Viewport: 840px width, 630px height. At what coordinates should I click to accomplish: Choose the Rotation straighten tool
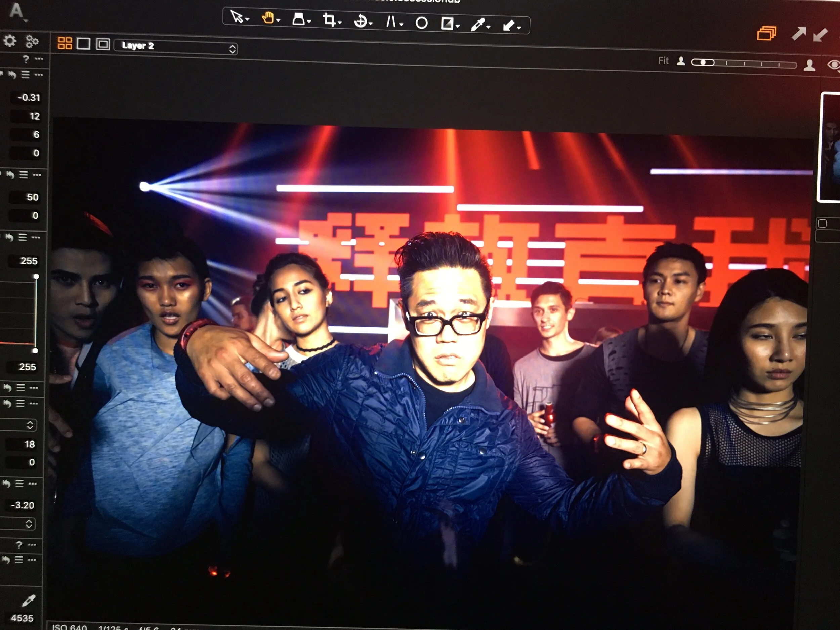point(360,21)
